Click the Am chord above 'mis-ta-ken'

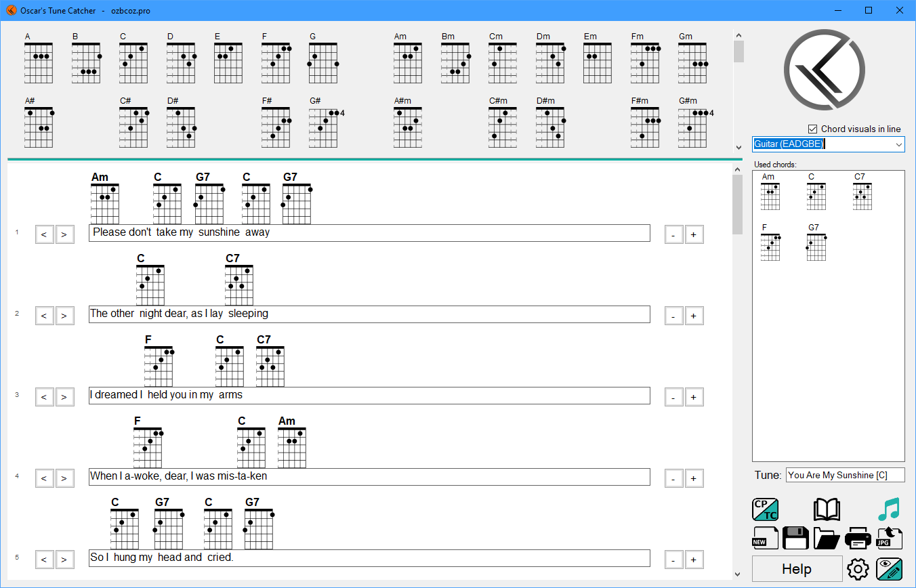tap(292, 442)
